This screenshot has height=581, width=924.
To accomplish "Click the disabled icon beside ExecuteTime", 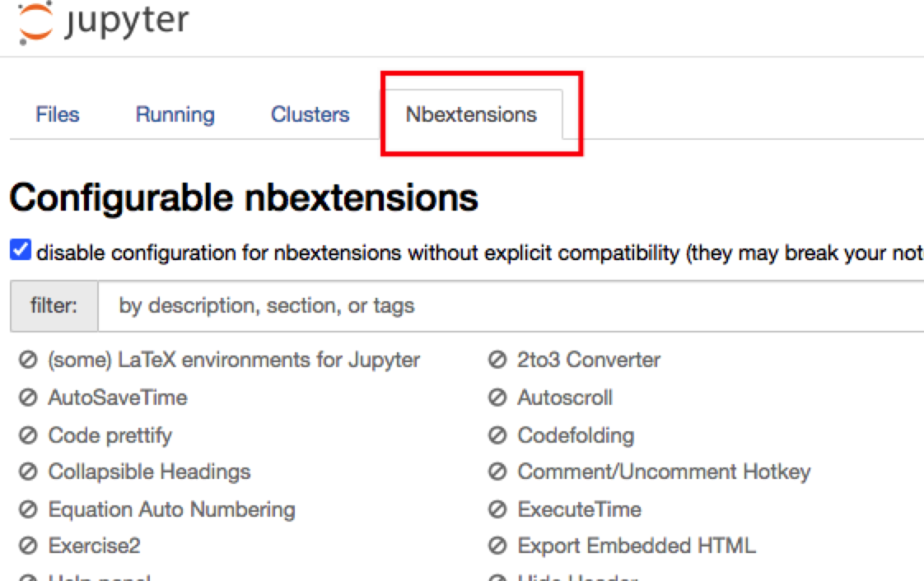I will click(497, 510).
